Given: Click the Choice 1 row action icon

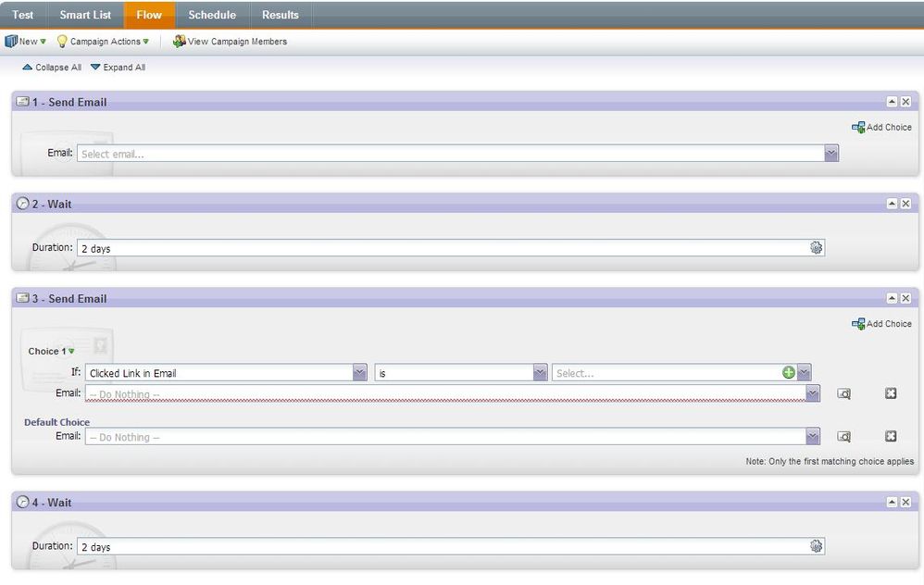Looking at the screenshot, I should [891, 393].
